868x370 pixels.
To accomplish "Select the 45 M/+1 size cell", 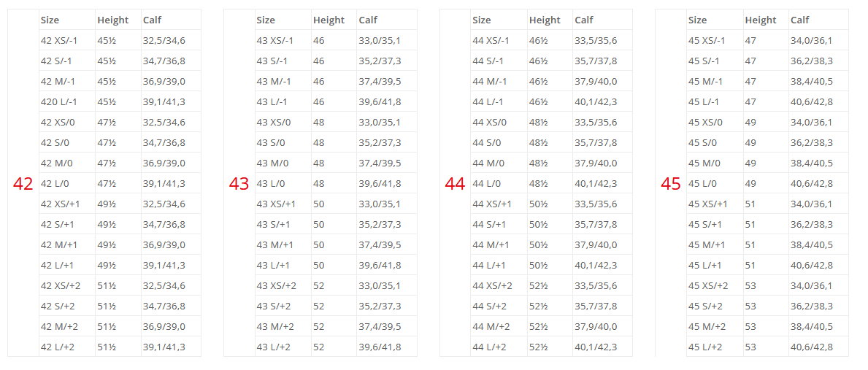I will [x=715, y=245].
